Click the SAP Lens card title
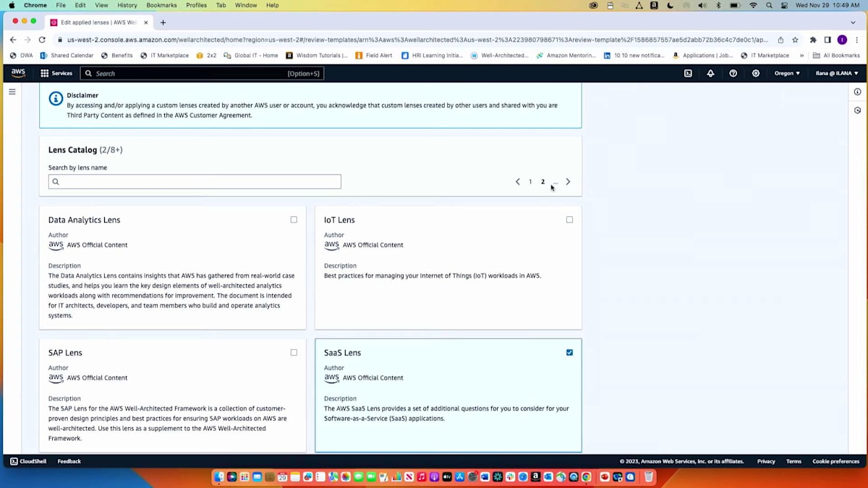 (65, 353)
